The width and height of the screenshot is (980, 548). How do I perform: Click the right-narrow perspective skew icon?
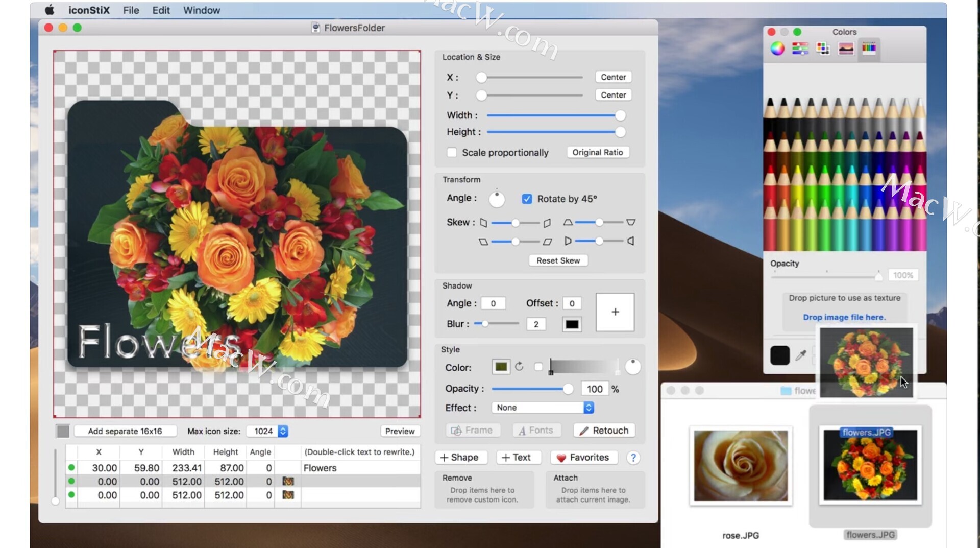(631, 241)
